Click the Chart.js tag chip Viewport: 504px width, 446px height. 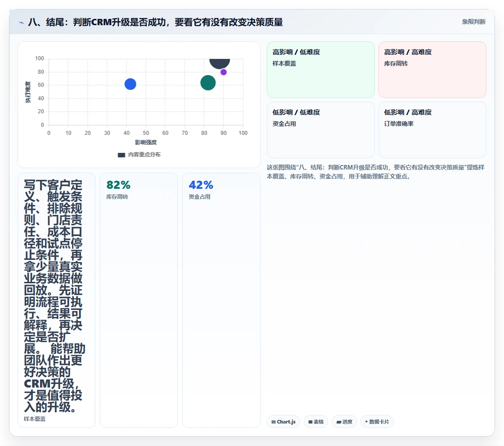coord(283,422)
